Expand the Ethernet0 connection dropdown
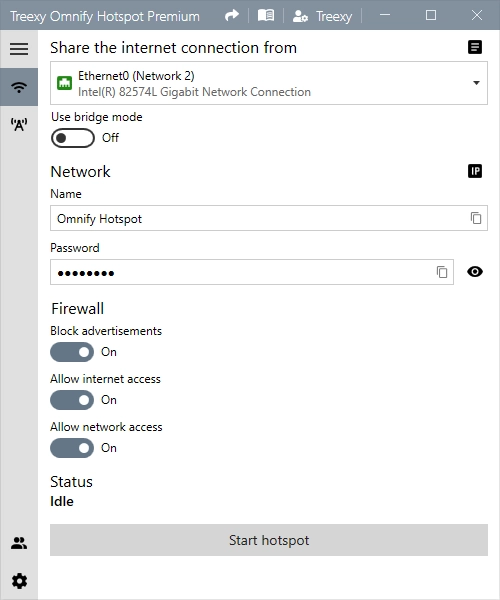 click(x=269, y=83)
